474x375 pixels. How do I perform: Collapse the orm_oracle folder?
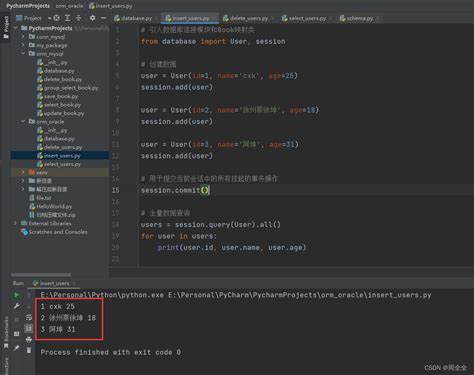click(x=23, y=121)
